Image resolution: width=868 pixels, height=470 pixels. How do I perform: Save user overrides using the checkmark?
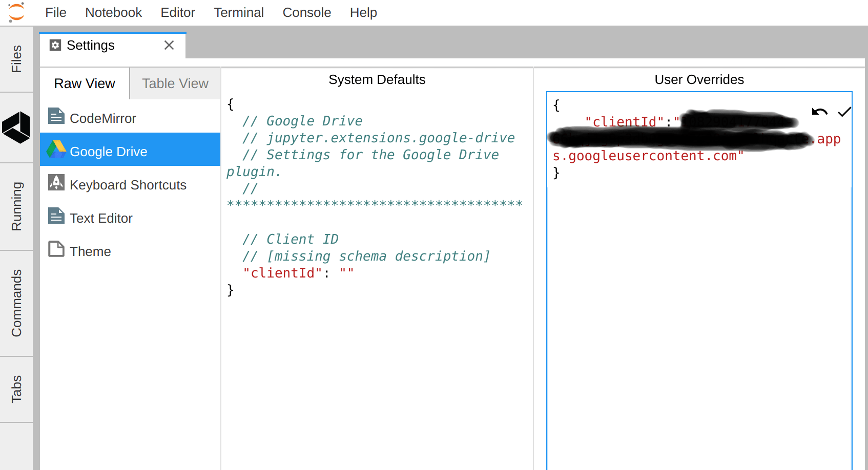pyautogui.click(x=844, y=111)
